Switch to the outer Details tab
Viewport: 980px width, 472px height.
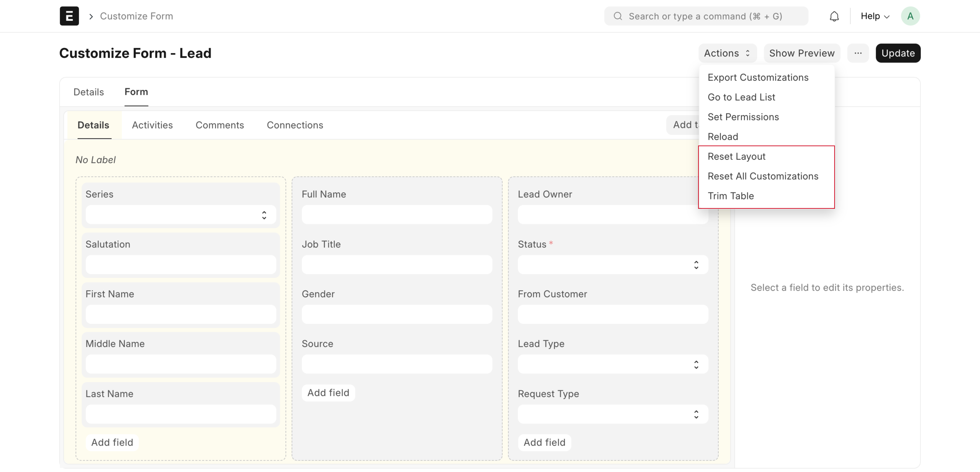coord(89,92)
